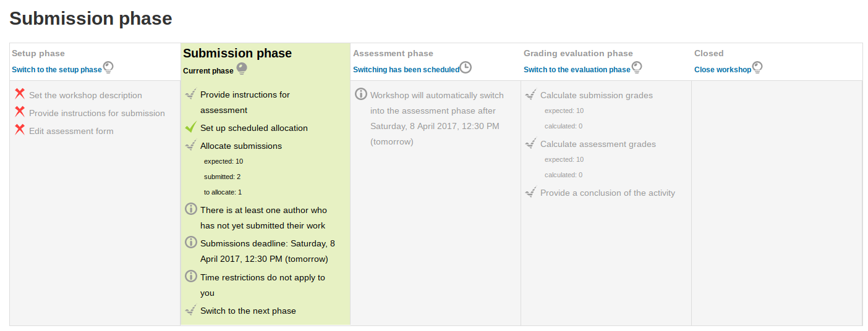This screenshot has width=868, height=331.
Task: Open Switch to the evaluation phase link
Action: (577, 70)
